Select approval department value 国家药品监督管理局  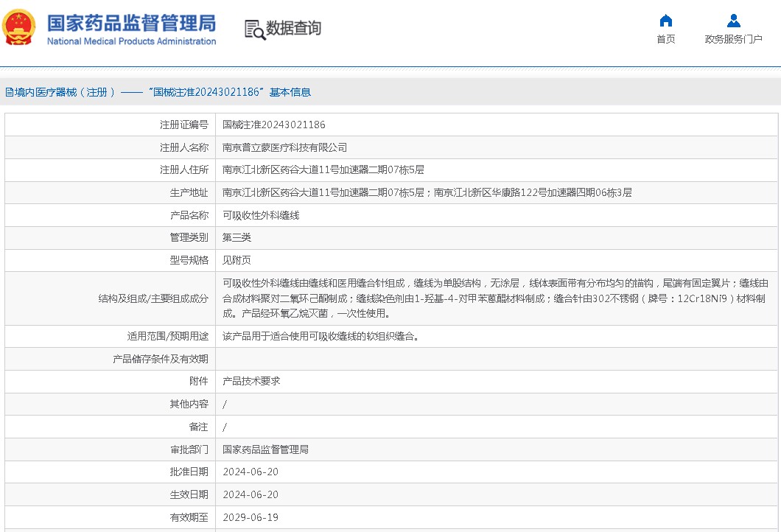tap(265, 449)
